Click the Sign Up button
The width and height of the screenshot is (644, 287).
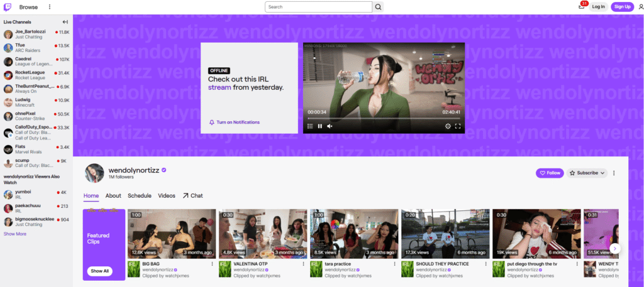click(x=622, y=7)
